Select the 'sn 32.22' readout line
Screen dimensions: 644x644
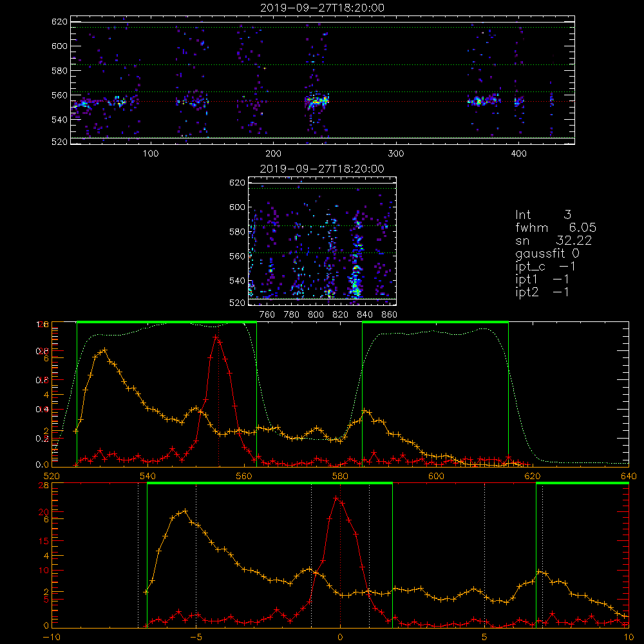(554, 240)
